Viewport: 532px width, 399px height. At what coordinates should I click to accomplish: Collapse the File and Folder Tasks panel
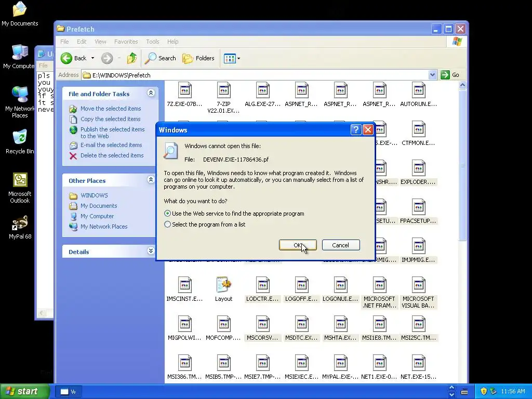click(151, 92)
